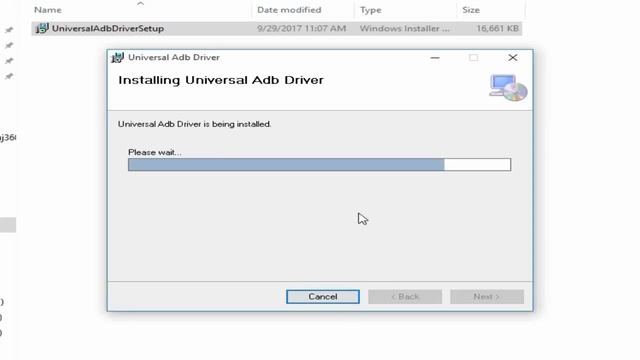Click the Installing Universal Adb Driver heading
Viewport: 640px width, 360px height.
coord(221,80)
